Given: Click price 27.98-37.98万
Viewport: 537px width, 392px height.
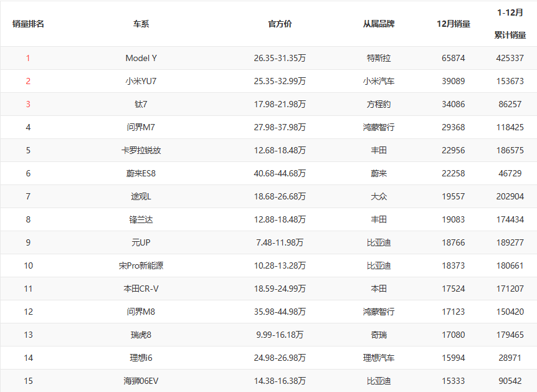Looking at the screenshot, I should coord(280,127).
